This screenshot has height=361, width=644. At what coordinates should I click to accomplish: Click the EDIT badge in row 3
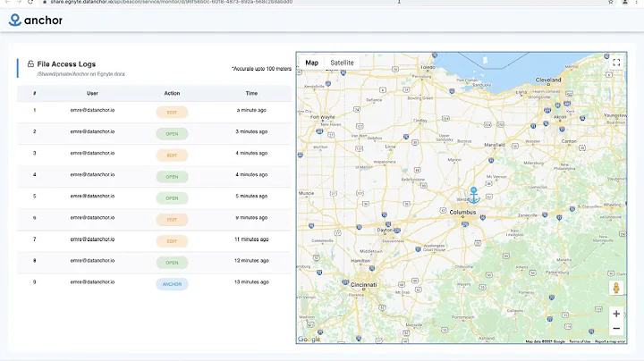[172, 155]
